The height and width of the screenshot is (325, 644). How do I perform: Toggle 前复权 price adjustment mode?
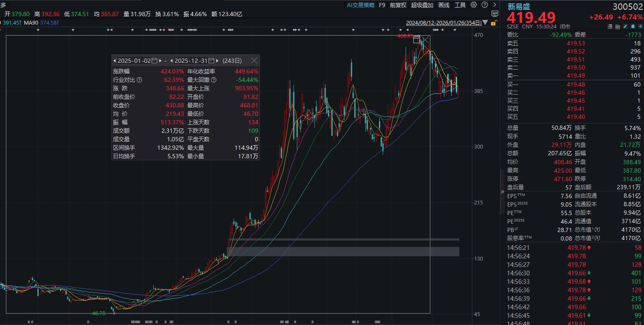point(398,5)
